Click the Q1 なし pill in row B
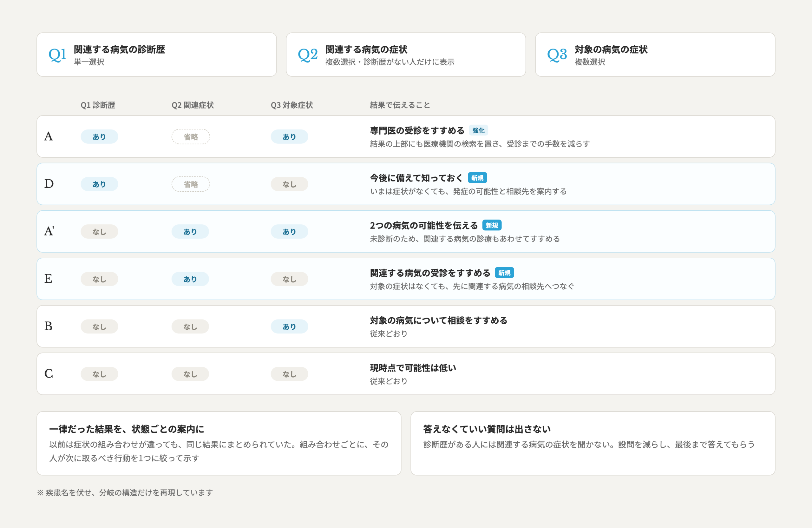The height and width of the screenshot is (528, 812). 99,326
